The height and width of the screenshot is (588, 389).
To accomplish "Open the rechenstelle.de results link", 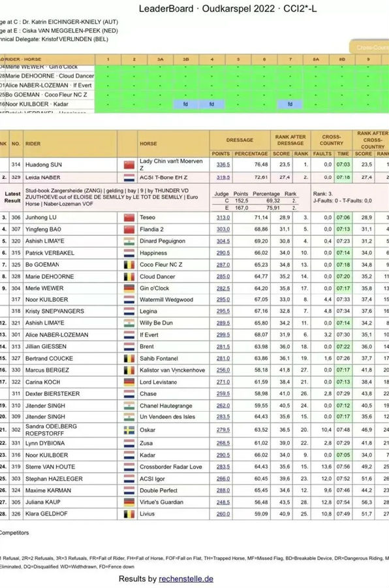I will point(186,579).
